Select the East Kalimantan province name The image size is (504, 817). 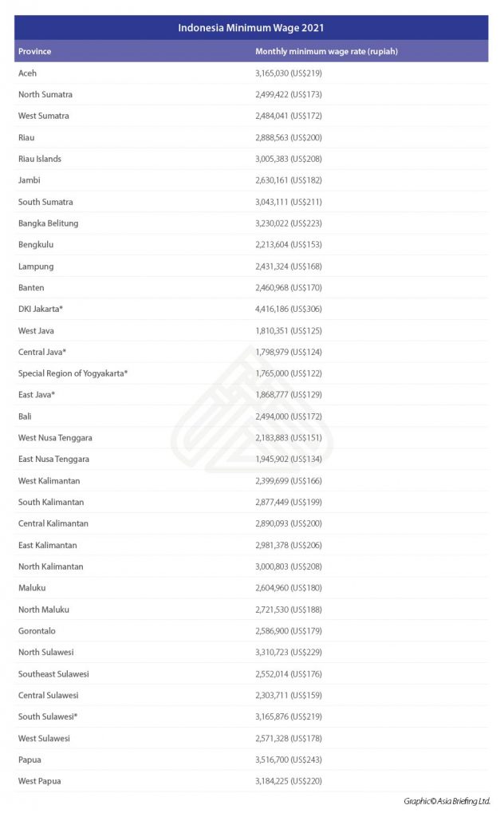click(x=47, y=545)
